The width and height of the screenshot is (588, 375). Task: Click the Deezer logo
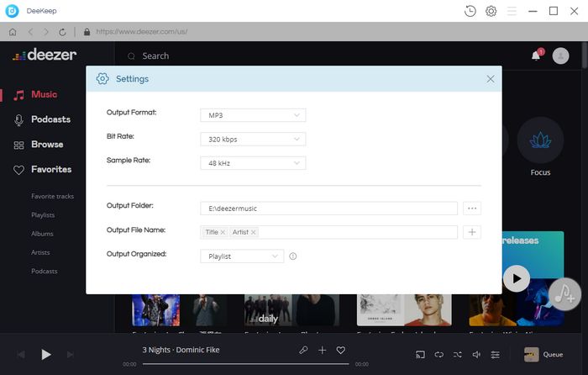[x=45, y=55]
